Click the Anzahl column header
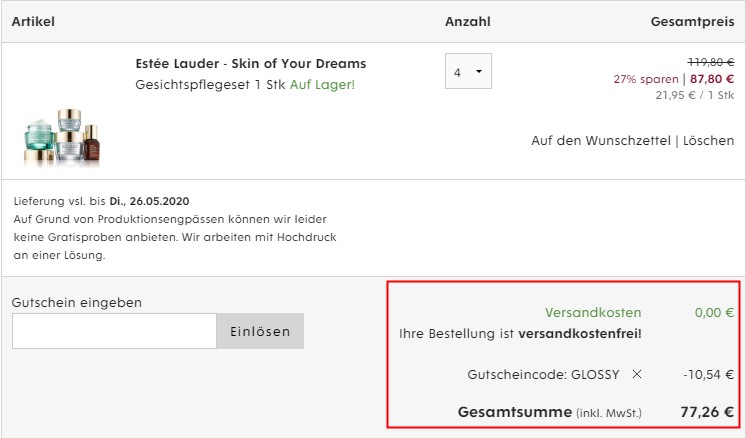Viewport: 746px width, 438px height. point(468,22)
